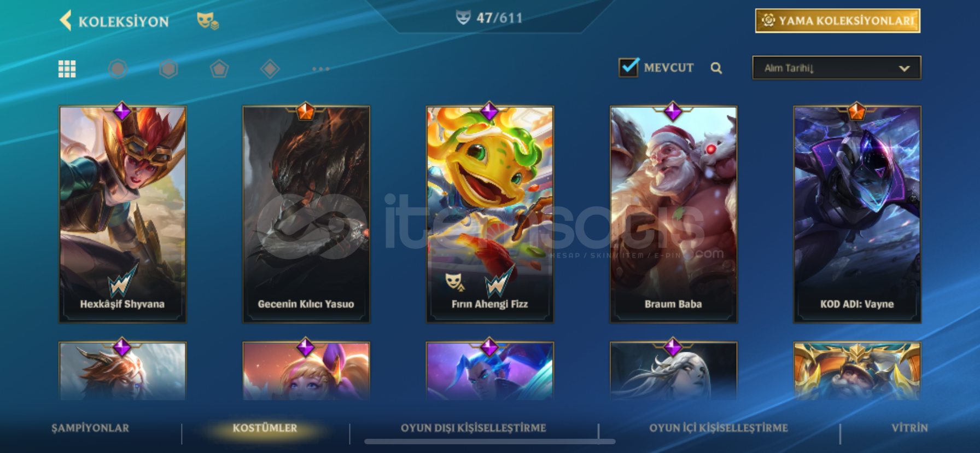
Task: Select the all-skins grid filter icon
Action: click(67, 69)
